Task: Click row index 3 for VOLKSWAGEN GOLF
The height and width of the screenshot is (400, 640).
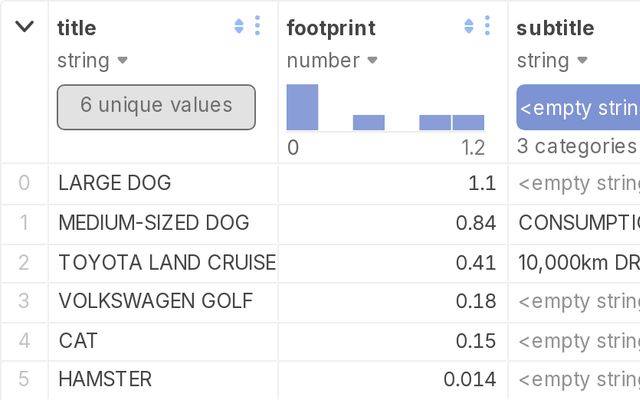Action: click(x=24, y=301)
